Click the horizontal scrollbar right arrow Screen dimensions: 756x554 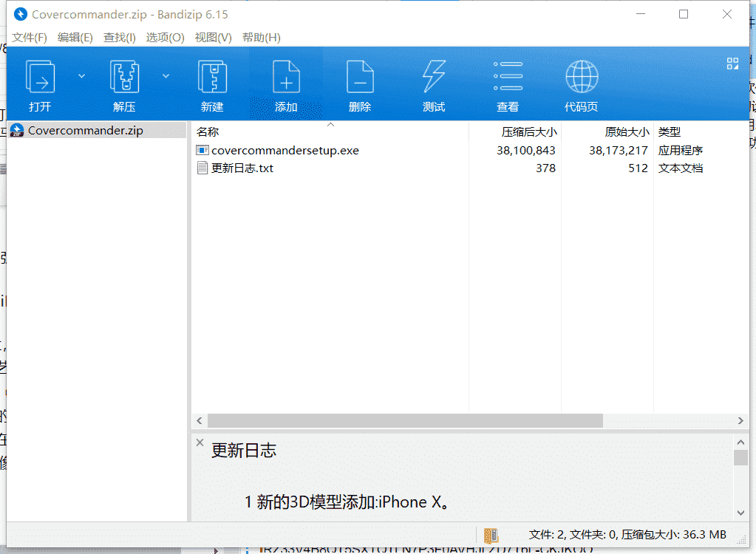(x=740, y=420)
